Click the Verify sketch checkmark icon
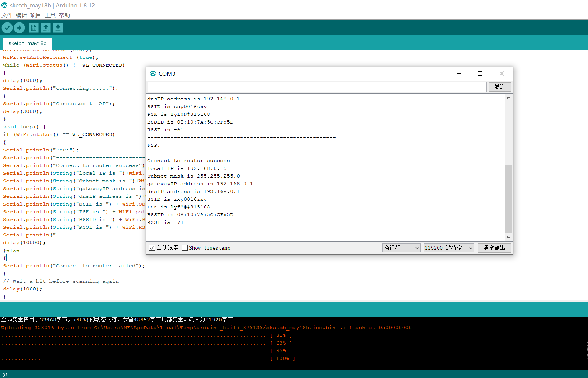This screenshot has width=588, height=378. click(7, 28)
